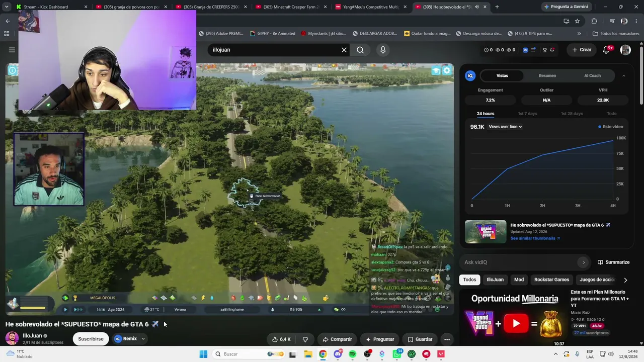Switch to Stream - Kick Dashboard tab
Viewport: 644px width, 362px height.
point(50,7)
